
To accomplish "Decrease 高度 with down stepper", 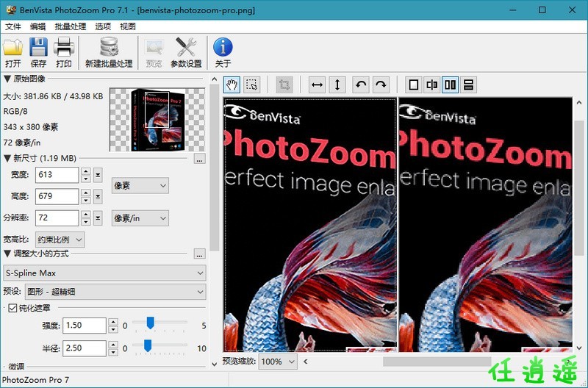I will click(x=86, y=200).
